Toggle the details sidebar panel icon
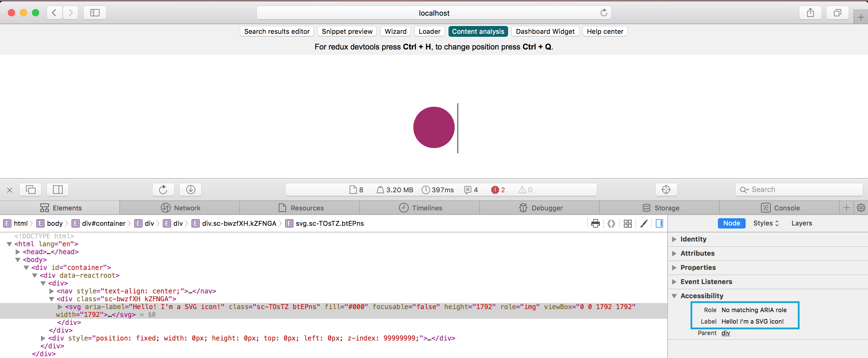Screen dimensions: 868x358 [x=659, y=223]
